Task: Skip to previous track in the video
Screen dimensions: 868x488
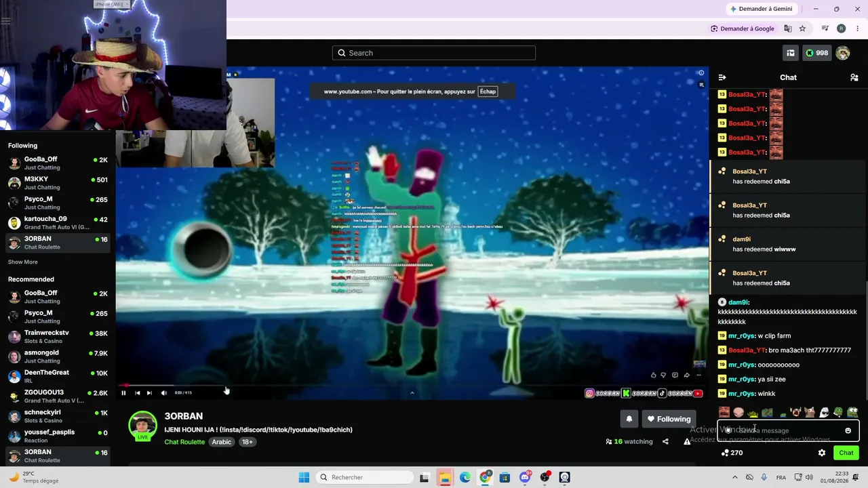Action: [138, 392]
